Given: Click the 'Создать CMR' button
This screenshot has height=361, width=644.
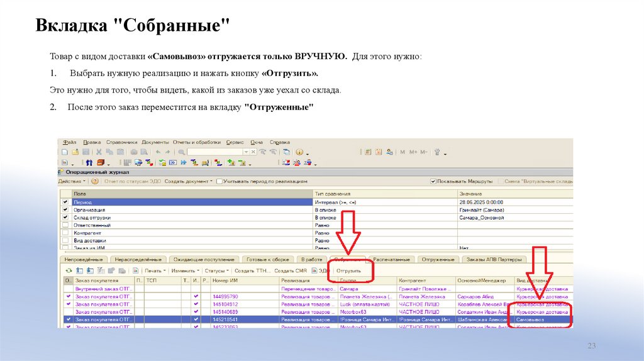Looking at the screenshot, I should point(291,270).
